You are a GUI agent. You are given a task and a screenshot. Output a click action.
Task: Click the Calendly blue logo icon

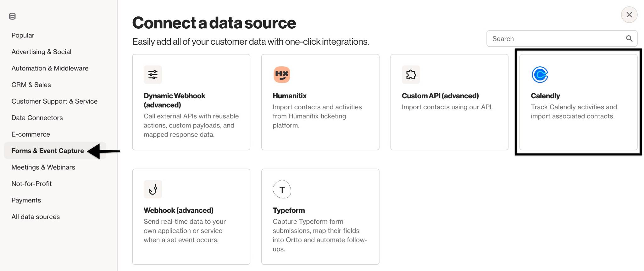[540, 75]
